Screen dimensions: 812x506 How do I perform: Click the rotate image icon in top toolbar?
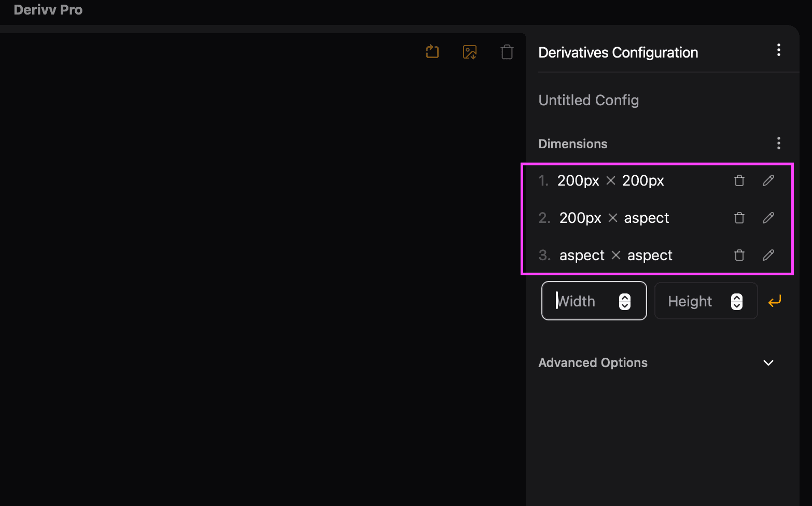click(x=432, y=52)
